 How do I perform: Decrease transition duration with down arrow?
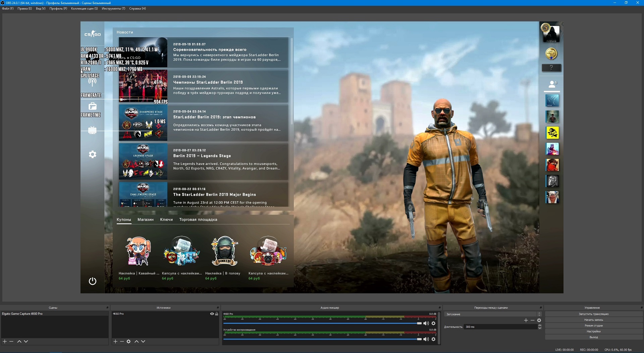[x=540, y=328]
